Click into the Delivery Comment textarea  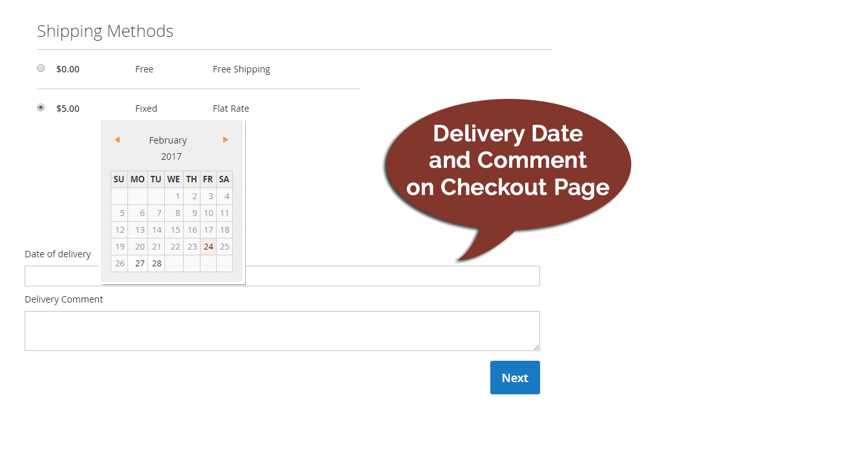pyautogui.click(x=282, y=331)
